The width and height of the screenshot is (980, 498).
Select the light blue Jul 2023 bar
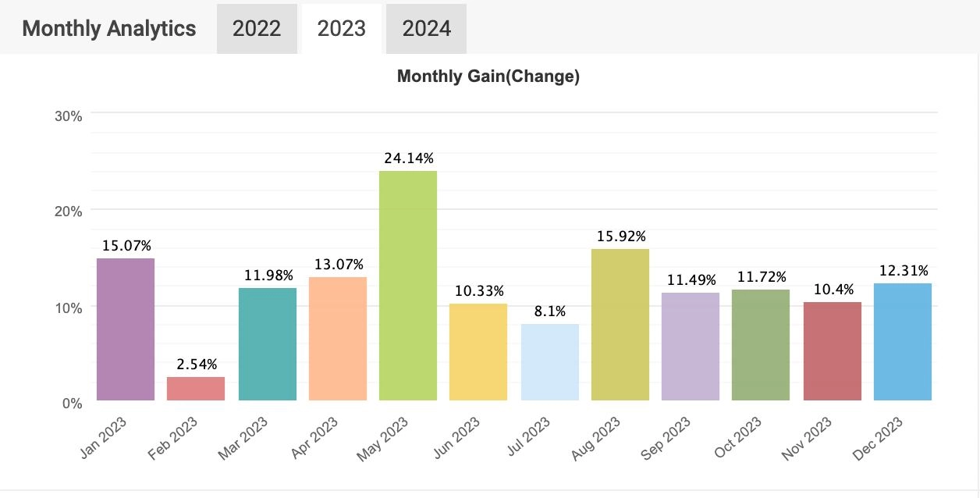click(x=550, y=362)
